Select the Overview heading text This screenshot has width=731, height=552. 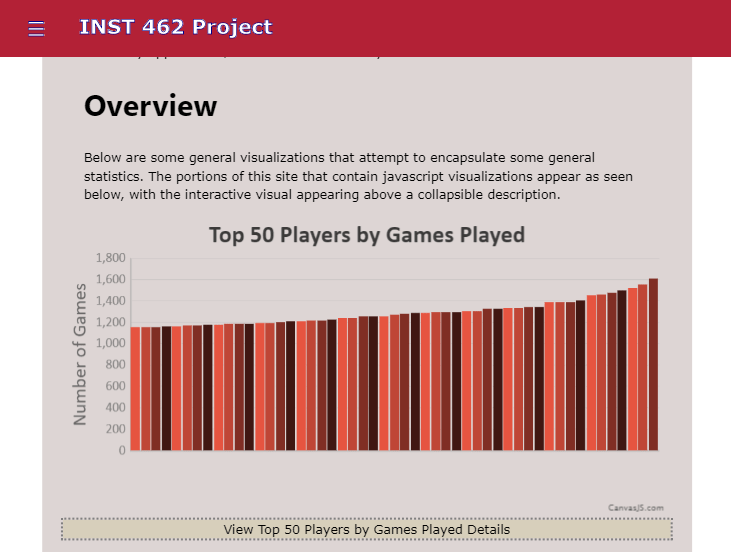pos(151,106)
